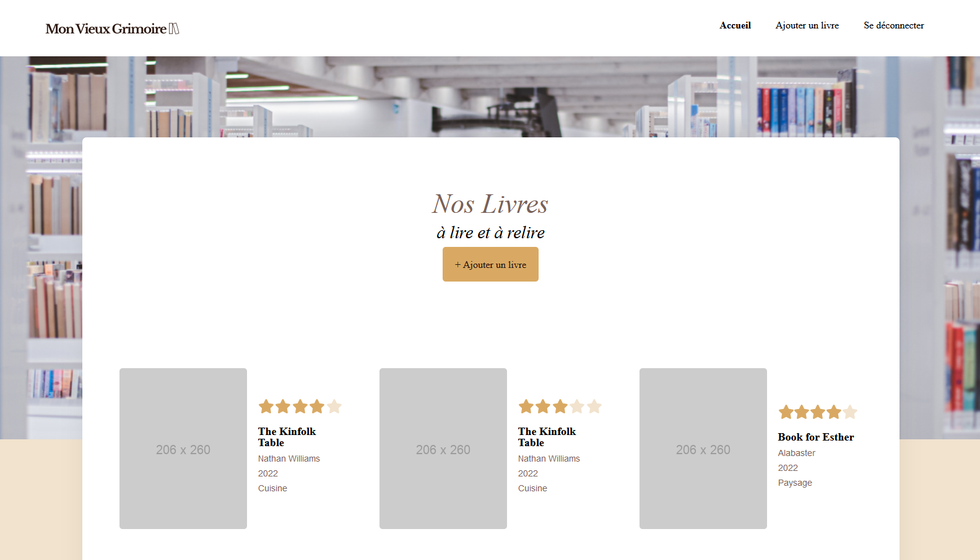
Task: Click first star of first Kinfolk Table
Action: pyautogui.click(x=266, y=407)
